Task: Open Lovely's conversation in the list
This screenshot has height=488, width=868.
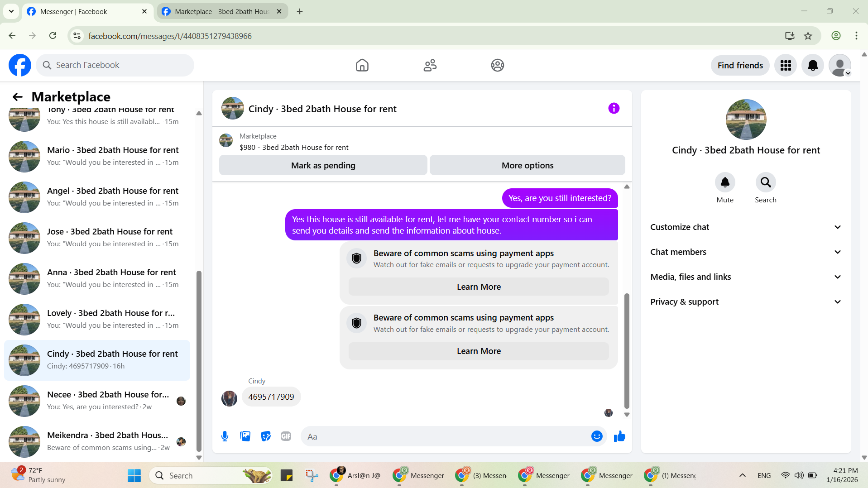Action: [97, 319]
